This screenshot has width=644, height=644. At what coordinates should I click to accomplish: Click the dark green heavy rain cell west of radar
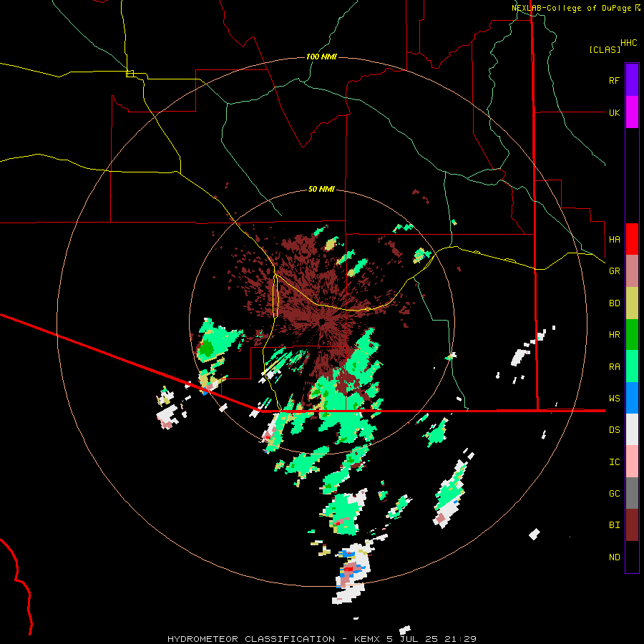[207, 348]
